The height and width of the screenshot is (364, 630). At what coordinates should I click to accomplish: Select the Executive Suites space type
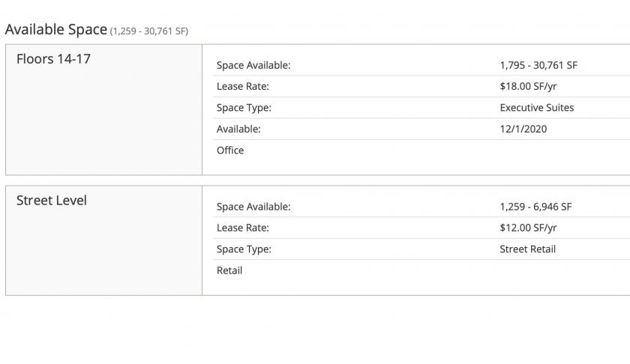coord(536,107)
